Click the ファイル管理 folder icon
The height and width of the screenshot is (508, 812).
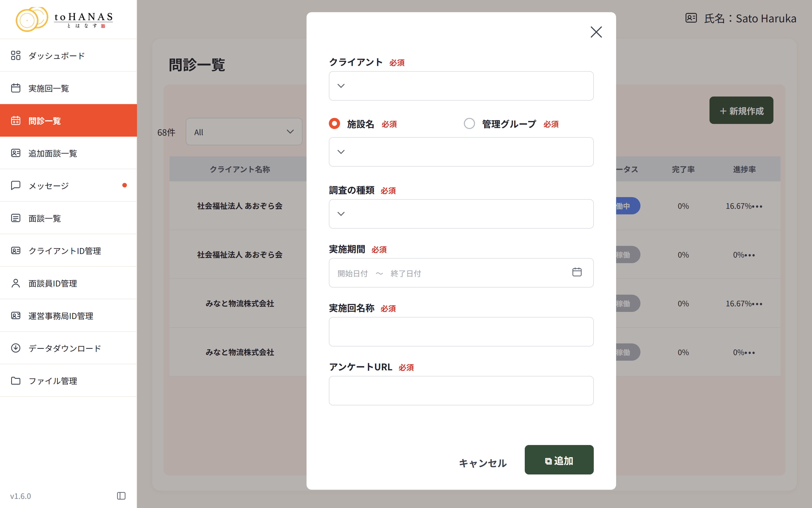coord(16,381)
